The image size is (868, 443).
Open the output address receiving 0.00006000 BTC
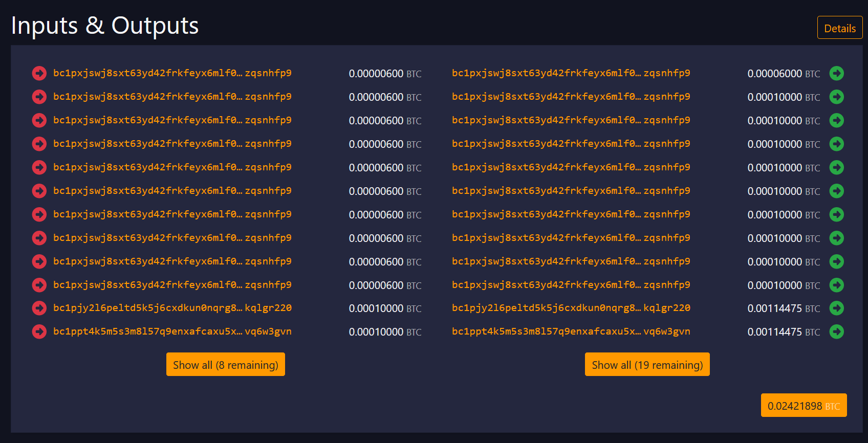click(571, 73)
